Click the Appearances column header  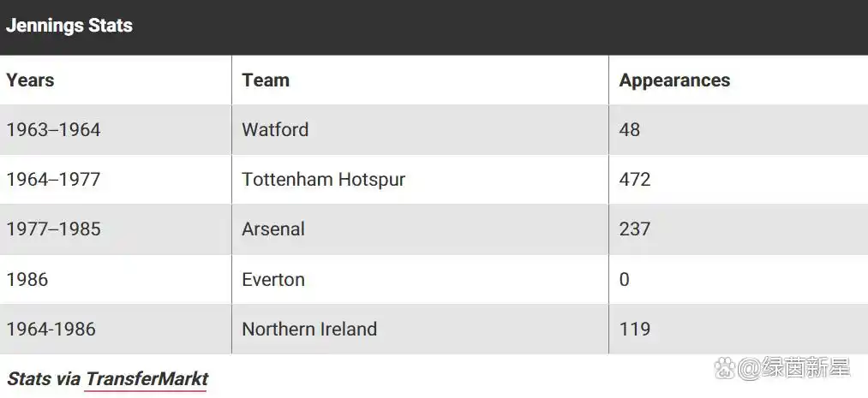(x=674, y=80)
